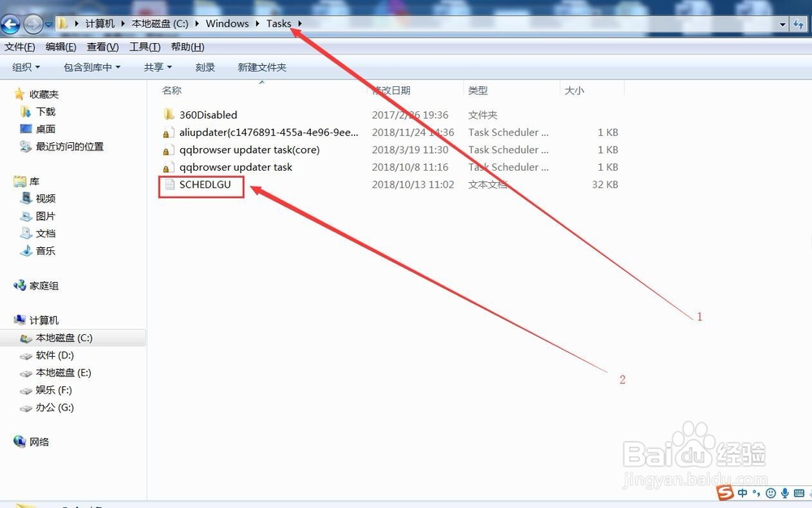The width and height of the screenshot is (812, 508).
Task: Toggle the Sogou 中 Chinese/English mode
Action: (x=743, y=493)
